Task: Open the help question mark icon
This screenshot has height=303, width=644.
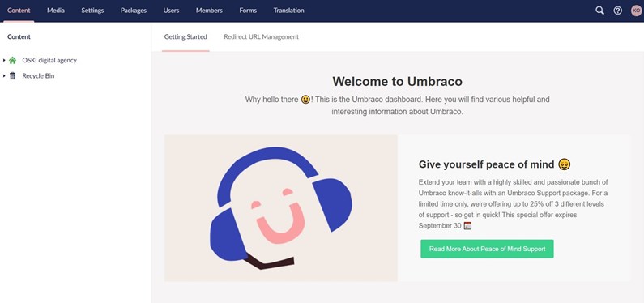Action: point(617,11)
